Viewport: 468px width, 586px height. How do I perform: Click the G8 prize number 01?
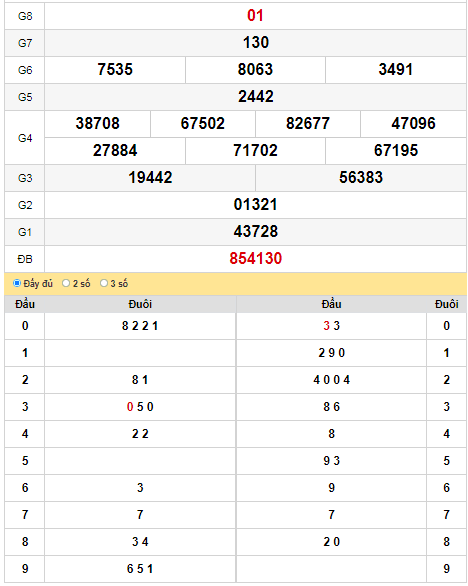click(255, 16)
